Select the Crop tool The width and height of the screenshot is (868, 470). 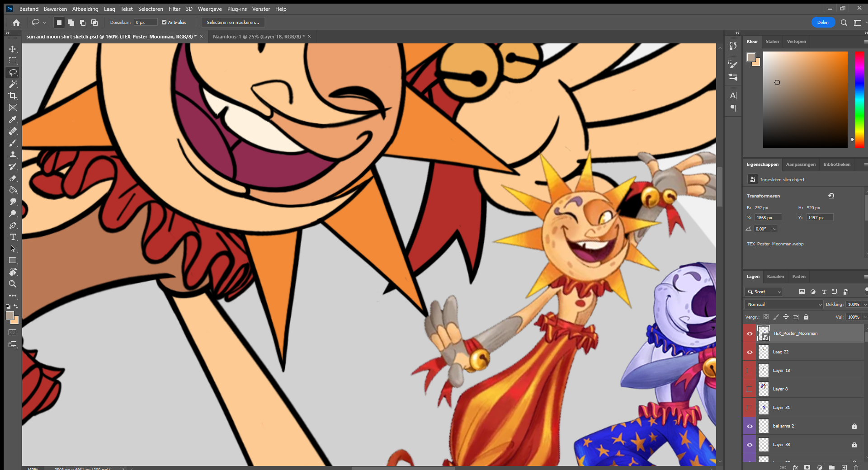(13, 96)
